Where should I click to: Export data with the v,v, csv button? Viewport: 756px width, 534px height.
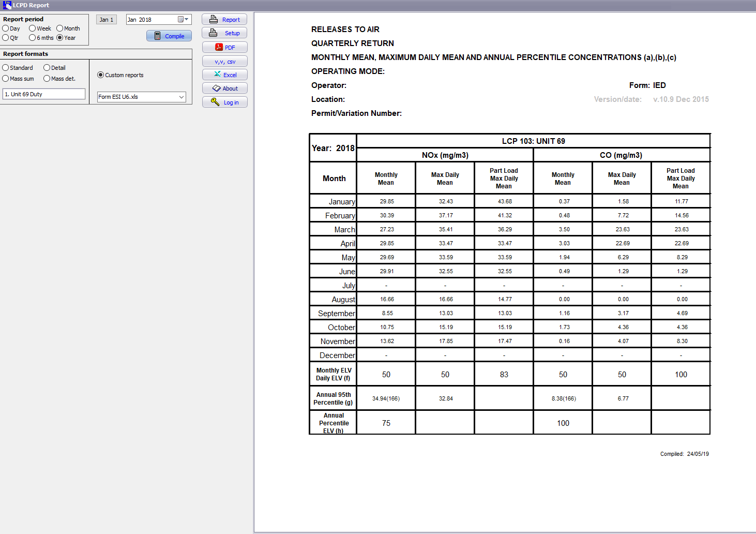(x=224, y=62)
